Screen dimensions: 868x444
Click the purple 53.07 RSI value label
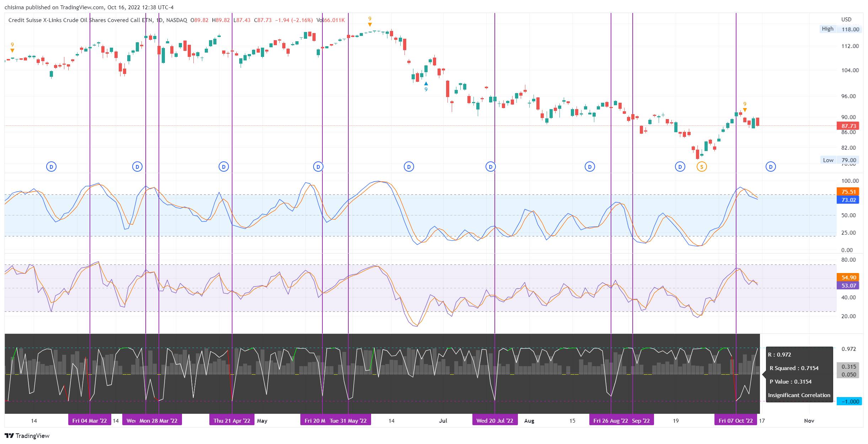coord(848,285)
